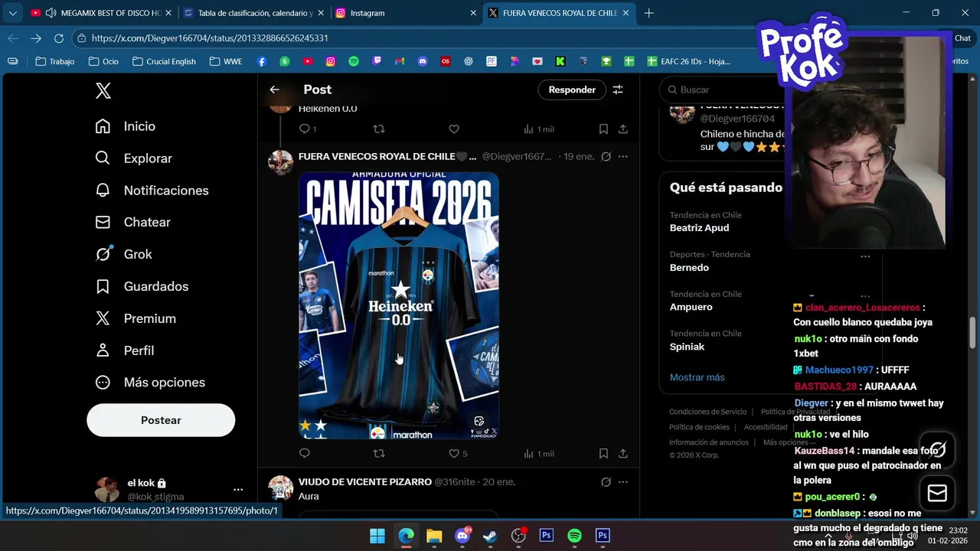Open tab actions dropdown in the tab bar
The width and height of the screenshot is (980, 551).
[x=13, y=13]
